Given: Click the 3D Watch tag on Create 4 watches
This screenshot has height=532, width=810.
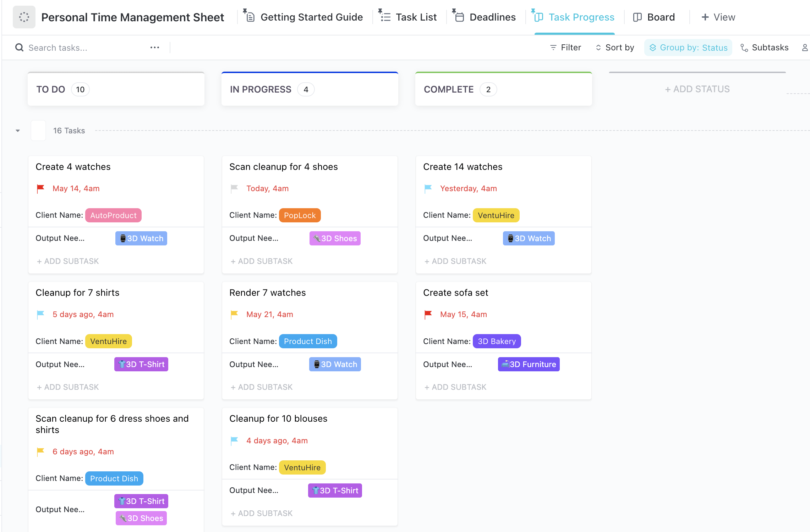Looking at the screenshot, I should coord(141,238).
